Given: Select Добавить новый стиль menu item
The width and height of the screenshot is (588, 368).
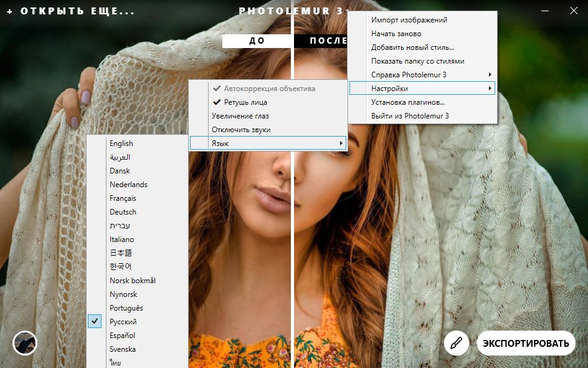Looking at the screenshot, I should 422,47.
